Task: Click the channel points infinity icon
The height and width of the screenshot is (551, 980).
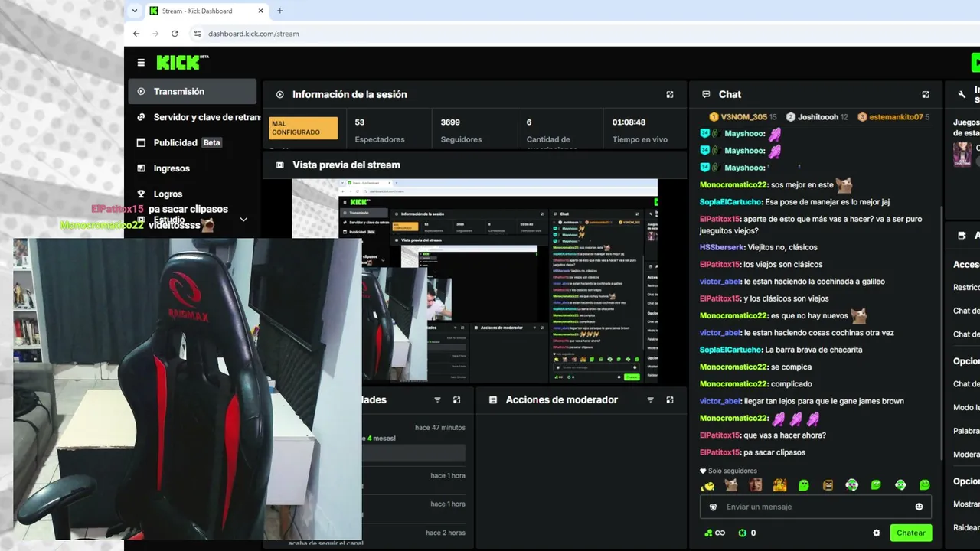Action: [x=714, y=533]
